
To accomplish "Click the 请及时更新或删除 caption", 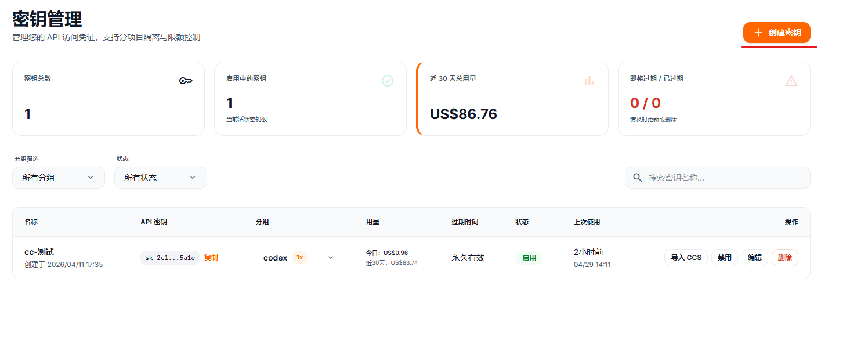I will pos(653,119).
